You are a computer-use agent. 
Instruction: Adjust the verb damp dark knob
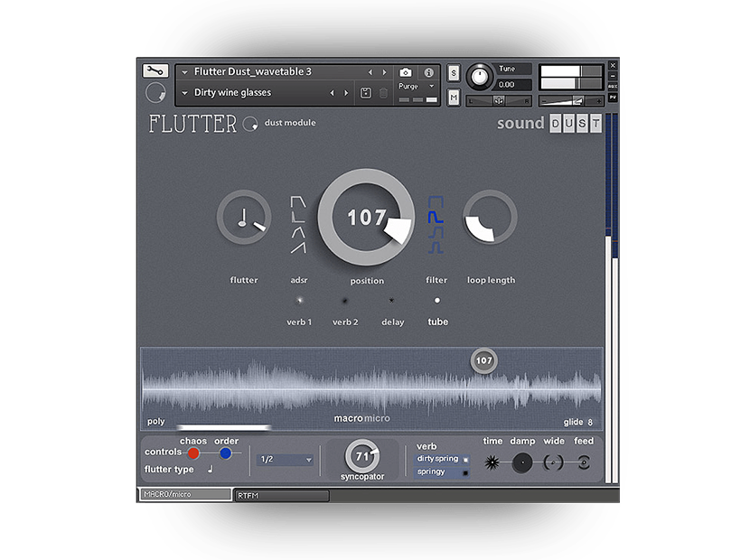(x=522, y=462)
